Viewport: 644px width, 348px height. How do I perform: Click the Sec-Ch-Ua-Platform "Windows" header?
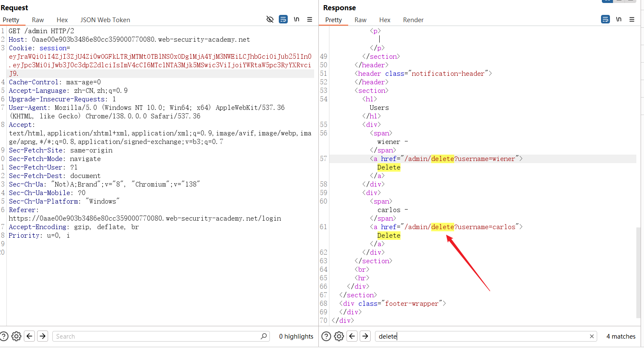click(64, 201)
